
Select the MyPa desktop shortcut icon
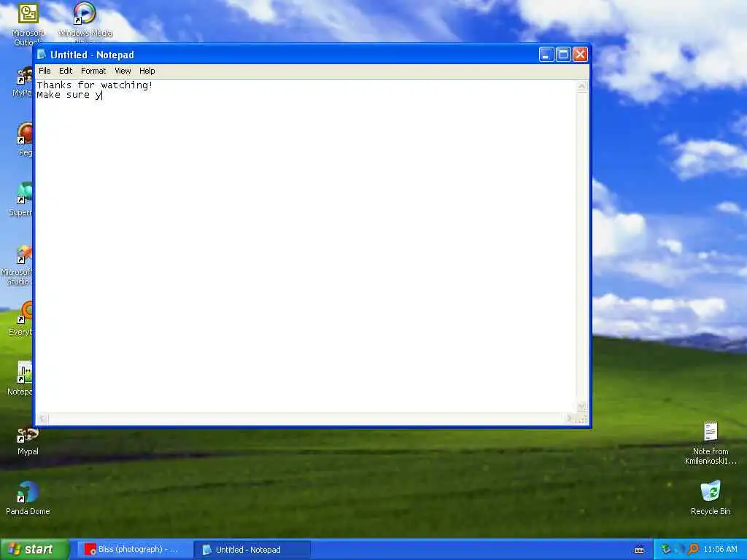pos(23,82)
